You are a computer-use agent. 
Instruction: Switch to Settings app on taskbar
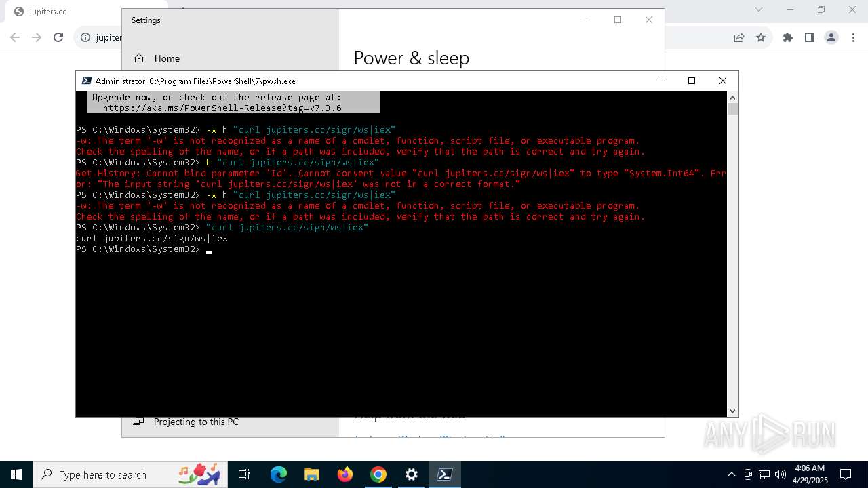point(412,474)
